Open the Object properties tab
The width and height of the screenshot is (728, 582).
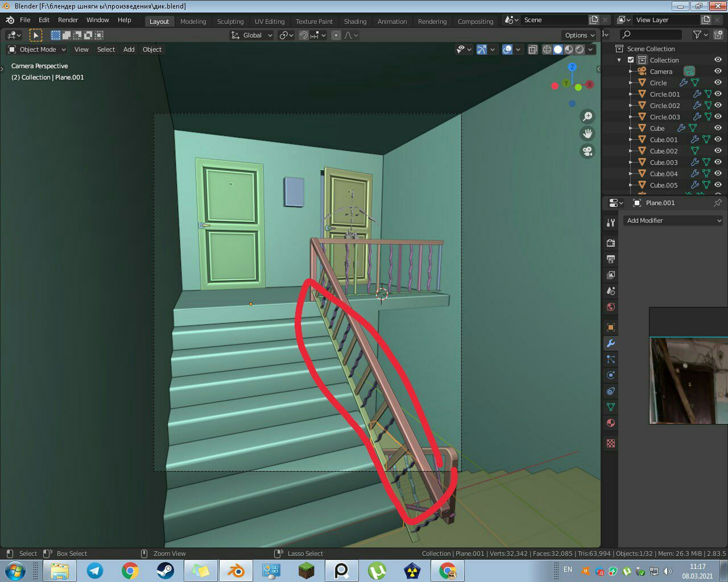click(610, 327)
